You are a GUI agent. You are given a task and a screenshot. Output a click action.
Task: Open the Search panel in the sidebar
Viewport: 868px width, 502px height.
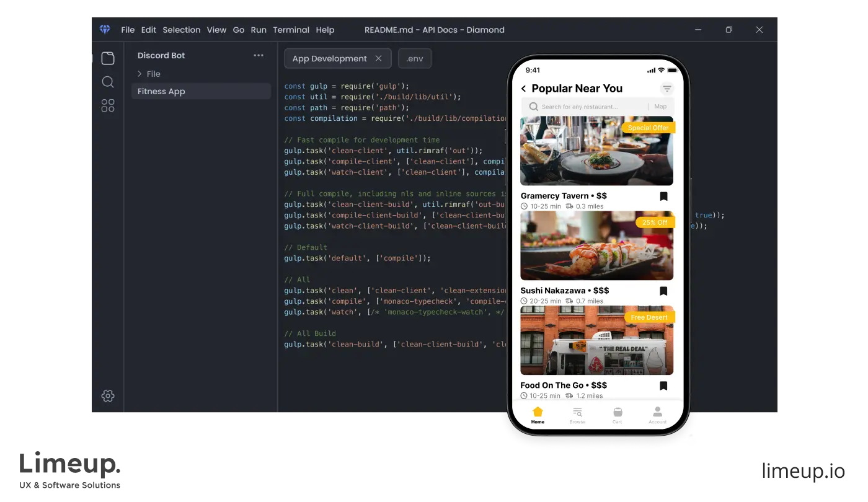107,81
